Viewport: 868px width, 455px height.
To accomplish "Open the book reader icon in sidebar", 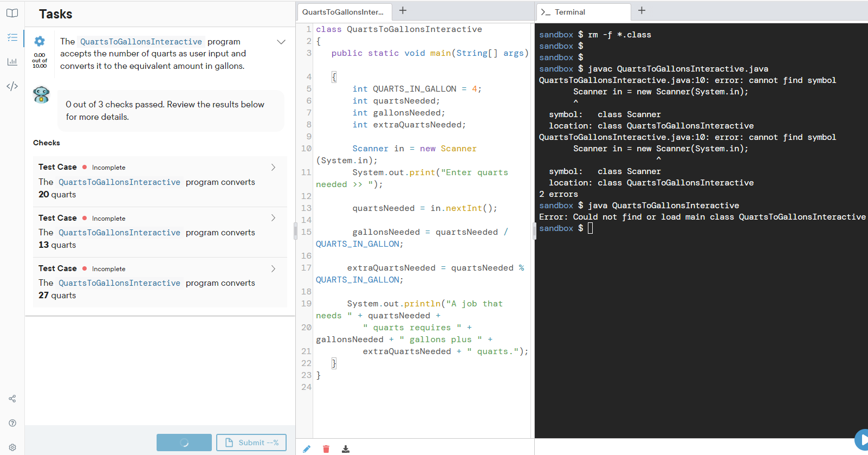I will click(x=12, y=13).
